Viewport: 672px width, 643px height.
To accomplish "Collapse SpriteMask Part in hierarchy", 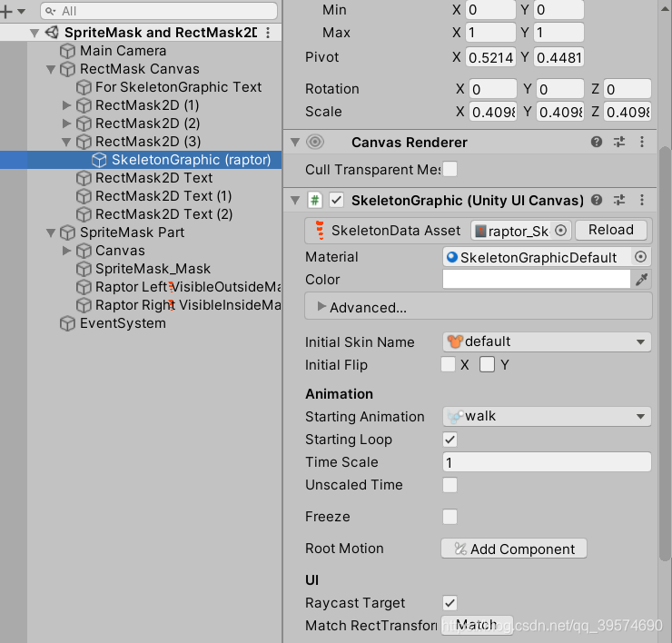I will point(51,232).
